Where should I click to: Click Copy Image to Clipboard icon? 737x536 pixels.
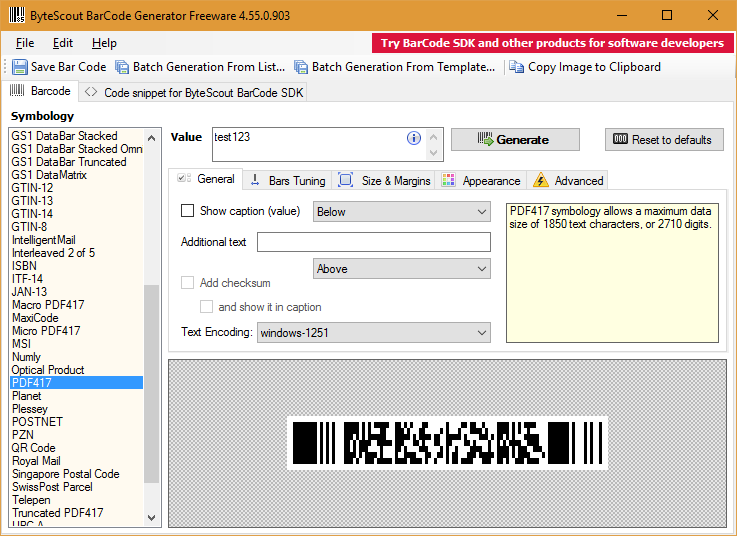516,67
